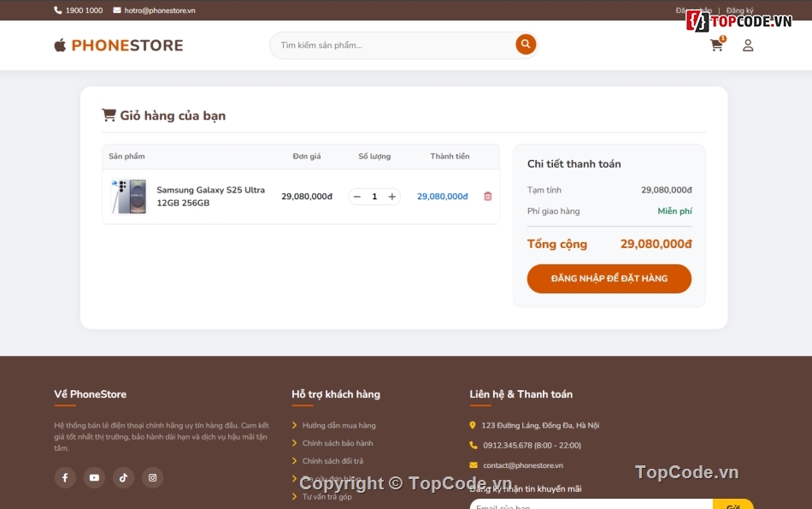812x509 pixels.
Task: Open the TikTok icon in the footer
Action: (123, 477)
